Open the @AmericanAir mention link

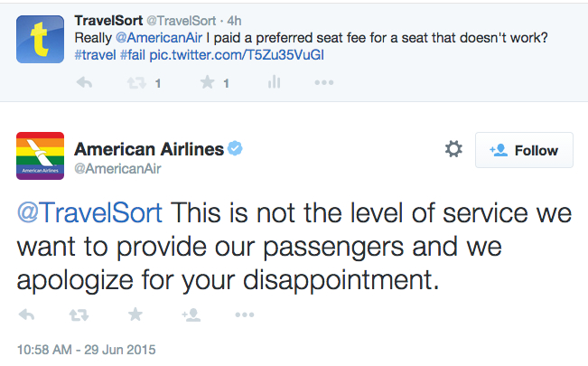159,38
